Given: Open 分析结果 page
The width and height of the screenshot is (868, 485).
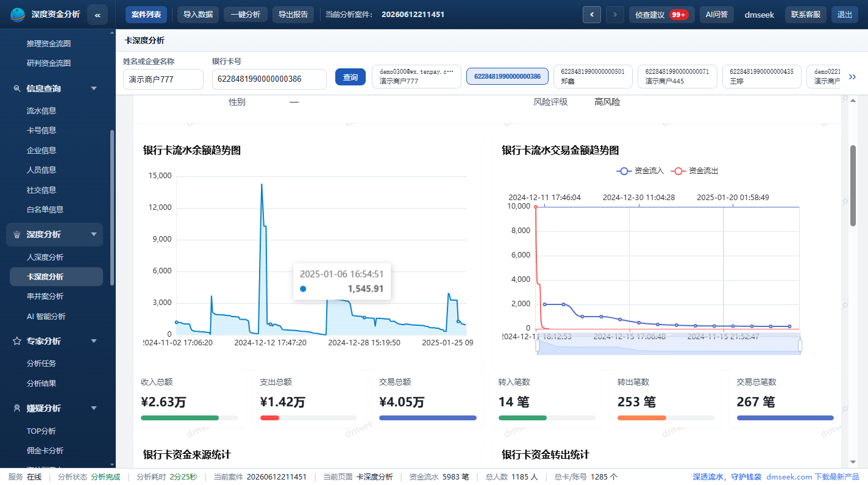Looking at the screenshot, I should click(x=41, y=384).
